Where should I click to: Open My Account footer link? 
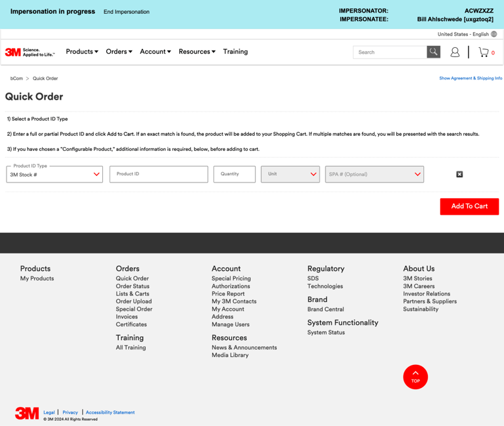pos(228,309)
